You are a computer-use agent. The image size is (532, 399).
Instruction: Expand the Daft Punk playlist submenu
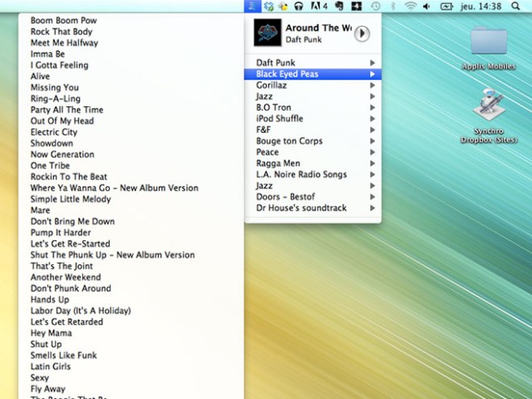coord(313,63)
